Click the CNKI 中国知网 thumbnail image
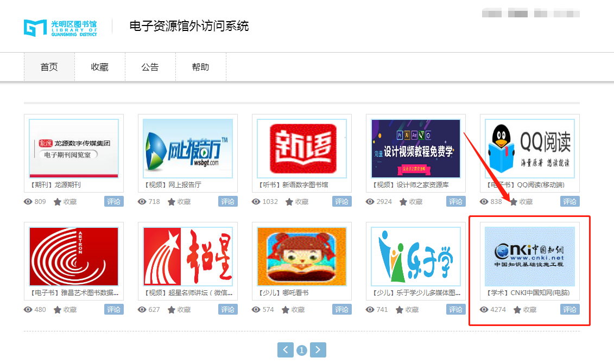Image resolution: width=614 pixels, height=364 pixels. [x=530, y=257]
